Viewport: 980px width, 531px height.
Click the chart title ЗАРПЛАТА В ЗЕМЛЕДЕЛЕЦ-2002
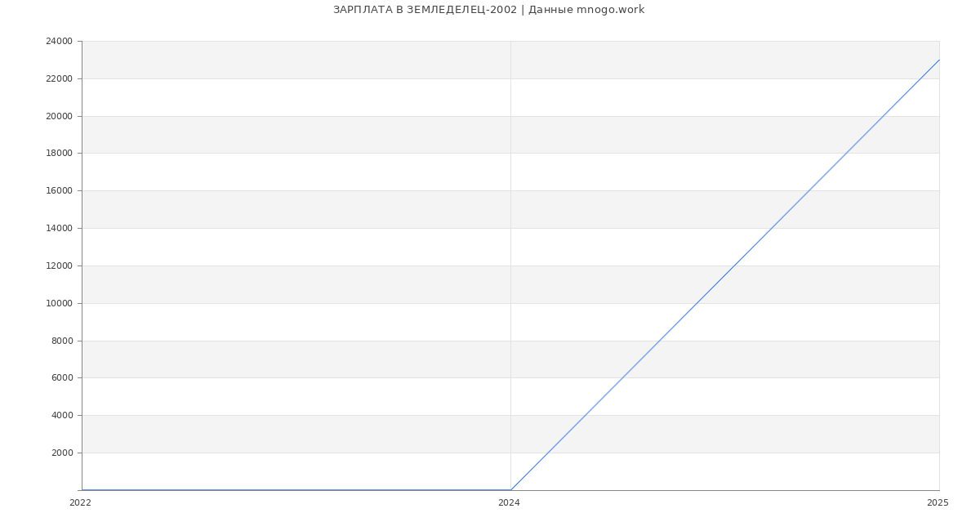point(488,10)
